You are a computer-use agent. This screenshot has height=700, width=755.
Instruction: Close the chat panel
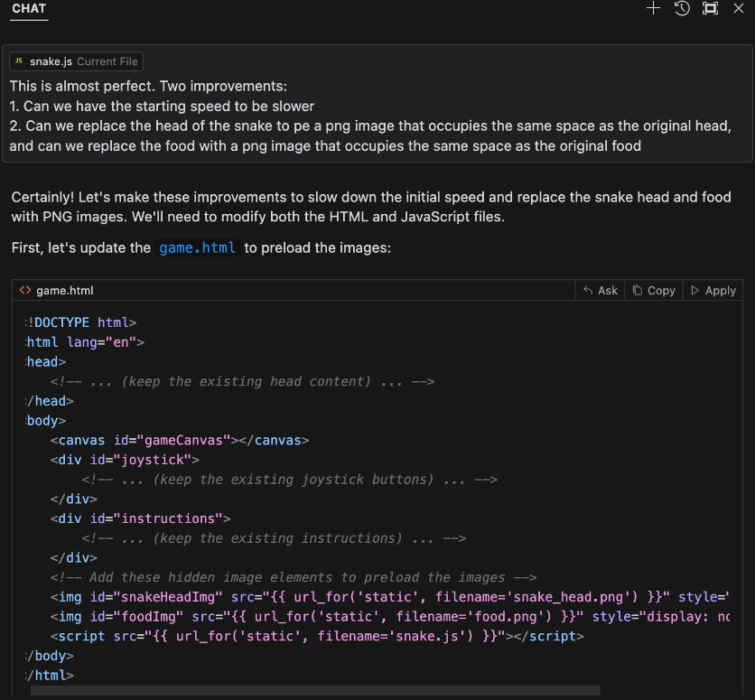[738, 8]
